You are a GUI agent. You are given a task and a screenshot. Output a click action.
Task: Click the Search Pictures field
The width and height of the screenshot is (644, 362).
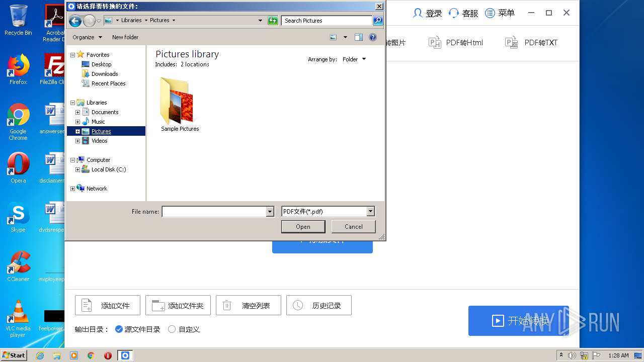[x=327, y=21]
